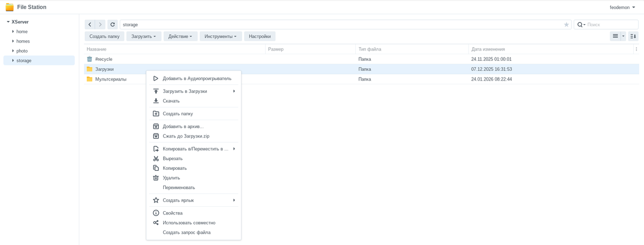The width and height of the screenshot is (644, 245).
Task: Choose Скачать from the context menu
Action: coord(171,101)
